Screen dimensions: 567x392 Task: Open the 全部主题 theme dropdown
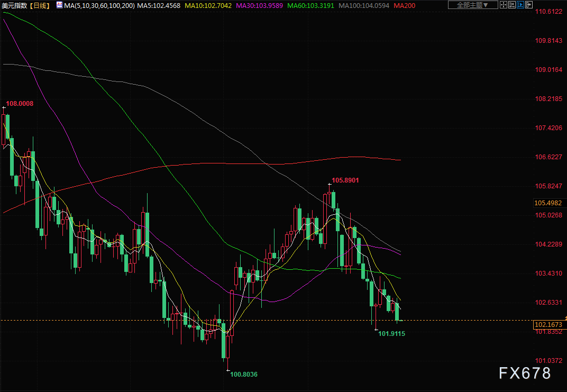(473, 5)
